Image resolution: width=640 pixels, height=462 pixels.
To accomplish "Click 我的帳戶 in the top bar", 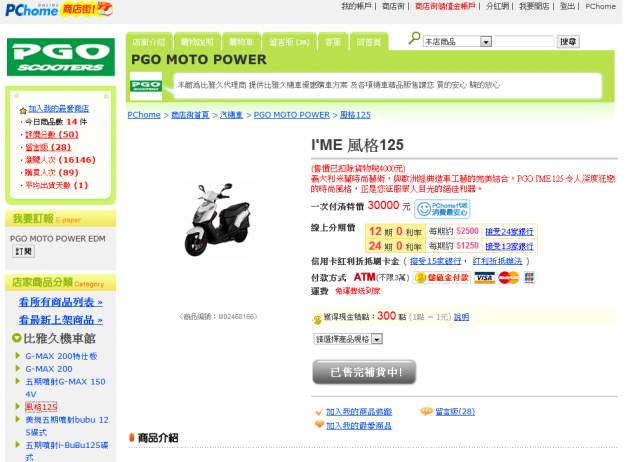I will [356, 7].
